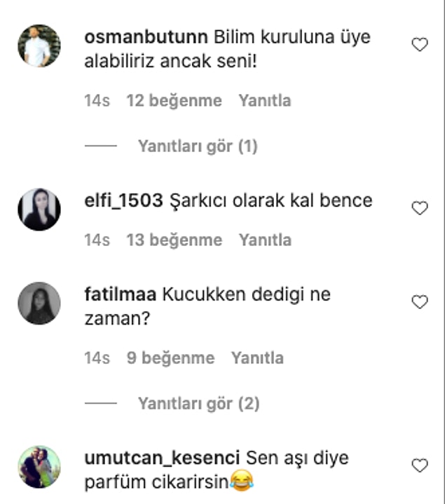445x504 pixels.
Task: Click Yanıtla under fatilmaa's comment
Action: point(257,357)
